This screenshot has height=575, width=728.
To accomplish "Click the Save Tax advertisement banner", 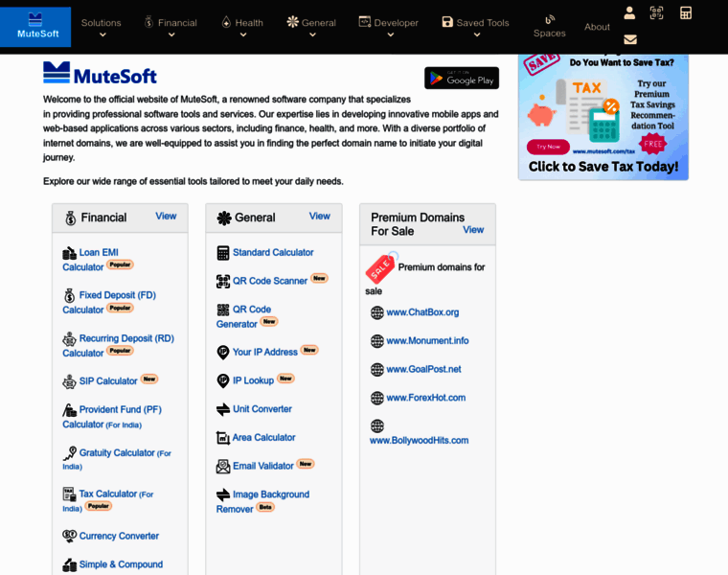I will (603, 117).
